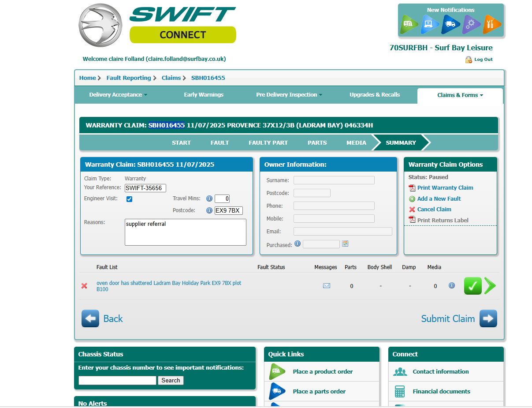Click the info icon in the fault row
This screenshot has height=408, width=532.
click(x=452, y=285)
